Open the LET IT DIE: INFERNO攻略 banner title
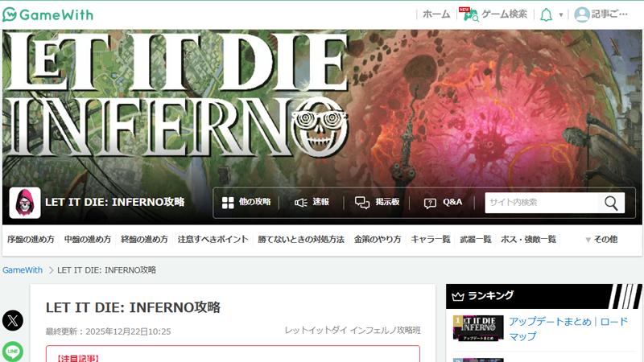This screenshot has width=644, height=362. tap(114, 202)
